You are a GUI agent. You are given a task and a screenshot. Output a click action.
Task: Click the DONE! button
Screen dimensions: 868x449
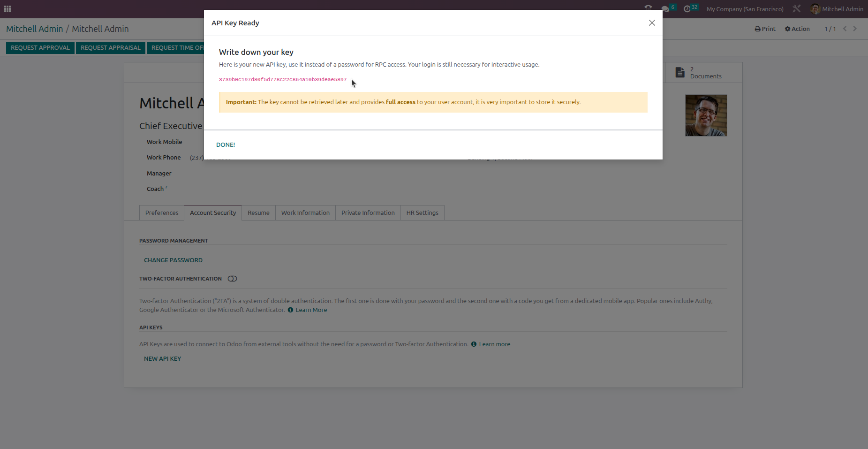[x=226, y=145]
